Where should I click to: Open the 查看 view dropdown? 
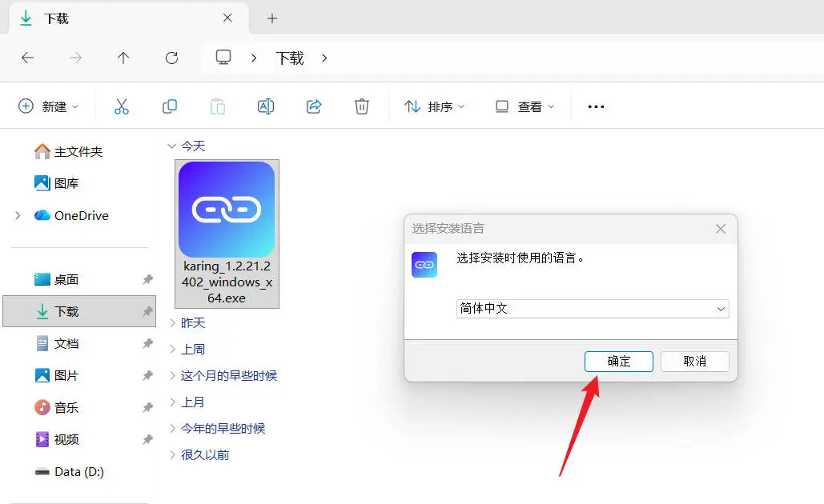525,106
